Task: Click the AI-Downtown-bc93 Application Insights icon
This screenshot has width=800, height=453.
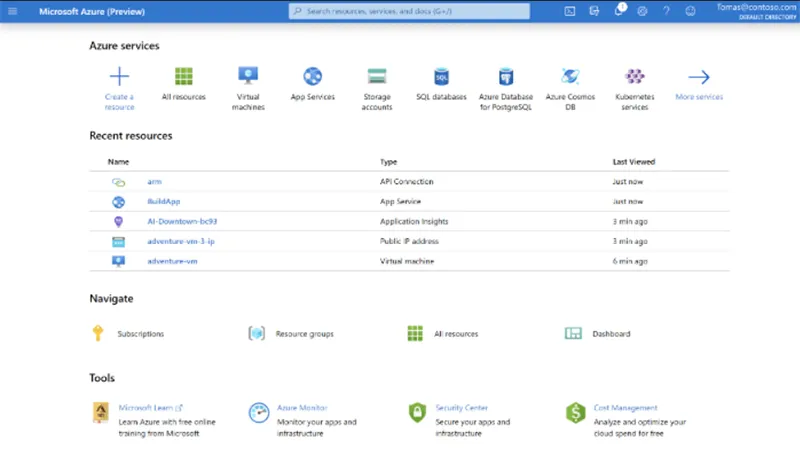Action: [118, 221]
